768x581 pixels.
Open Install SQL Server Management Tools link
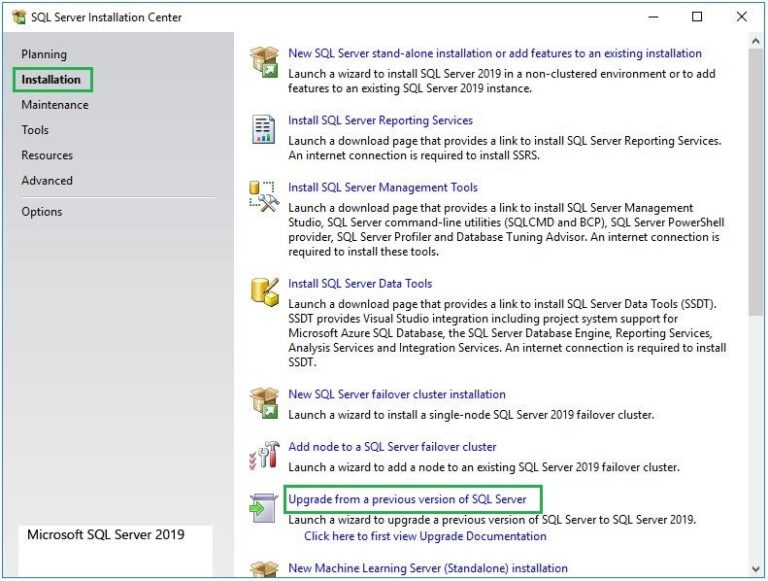click(x=383, y=188)
